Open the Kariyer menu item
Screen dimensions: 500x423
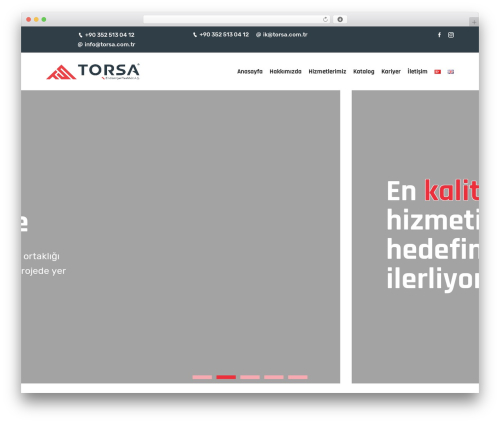coord(391,71)
